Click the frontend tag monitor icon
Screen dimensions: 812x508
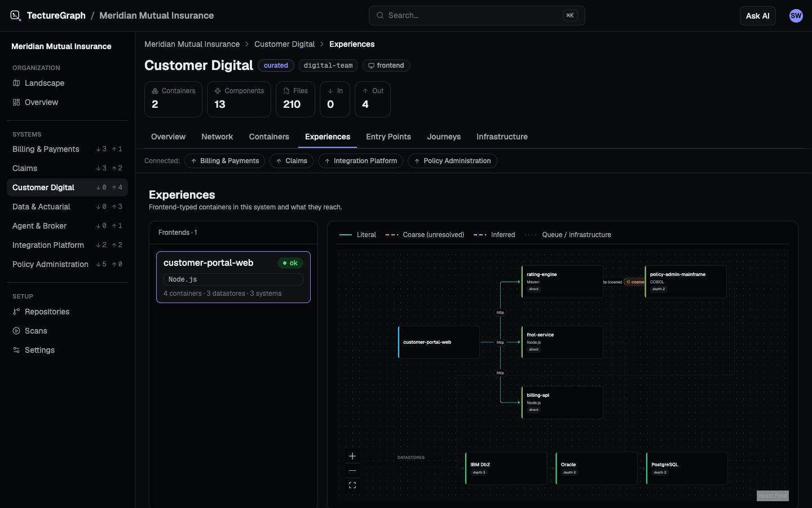click(x=371, y=66)
